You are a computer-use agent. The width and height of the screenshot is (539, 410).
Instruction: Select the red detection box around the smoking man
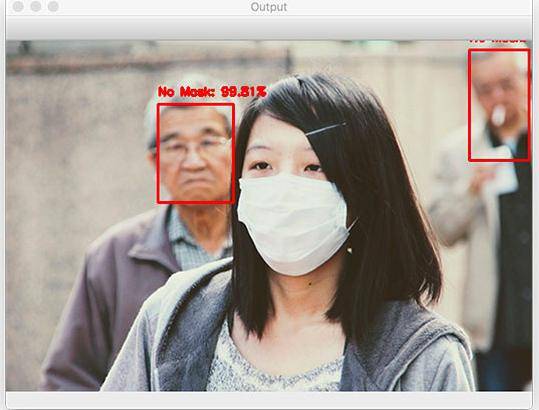(x=499, y=105)
